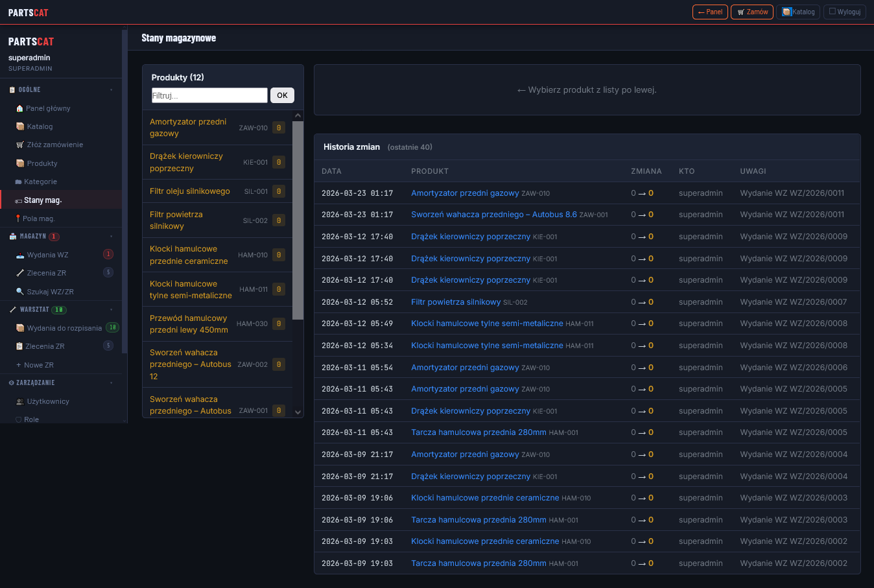Open Kategorie in the sidebar menu
Screen dimensions: 874x588
(40, 182)
